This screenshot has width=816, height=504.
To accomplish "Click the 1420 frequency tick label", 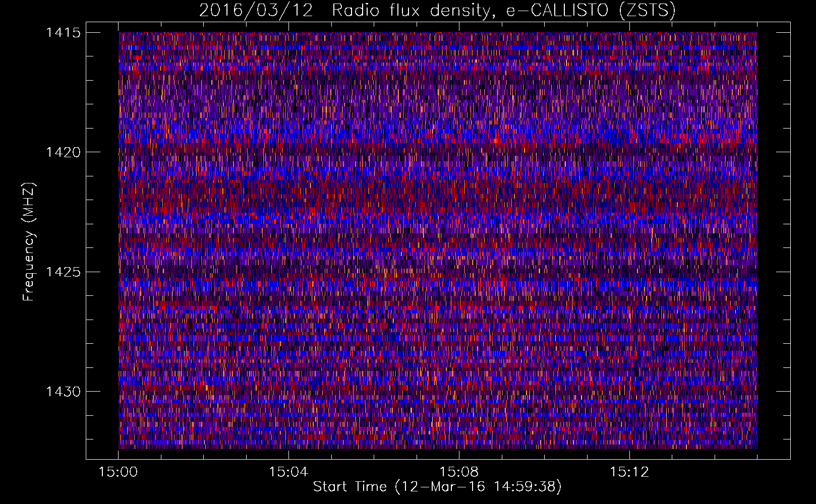I will [x=63, y=152].
